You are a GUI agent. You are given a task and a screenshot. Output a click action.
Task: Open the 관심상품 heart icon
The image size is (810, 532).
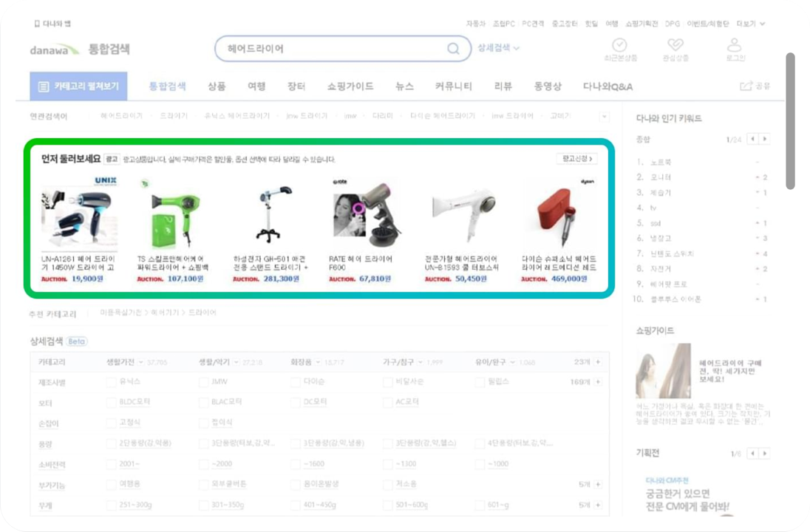(x=675, y=45)
